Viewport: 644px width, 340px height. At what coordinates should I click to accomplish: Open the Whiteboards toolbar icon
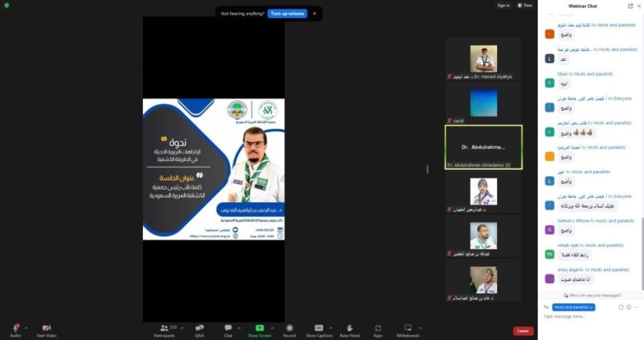[x=408, y=327]
